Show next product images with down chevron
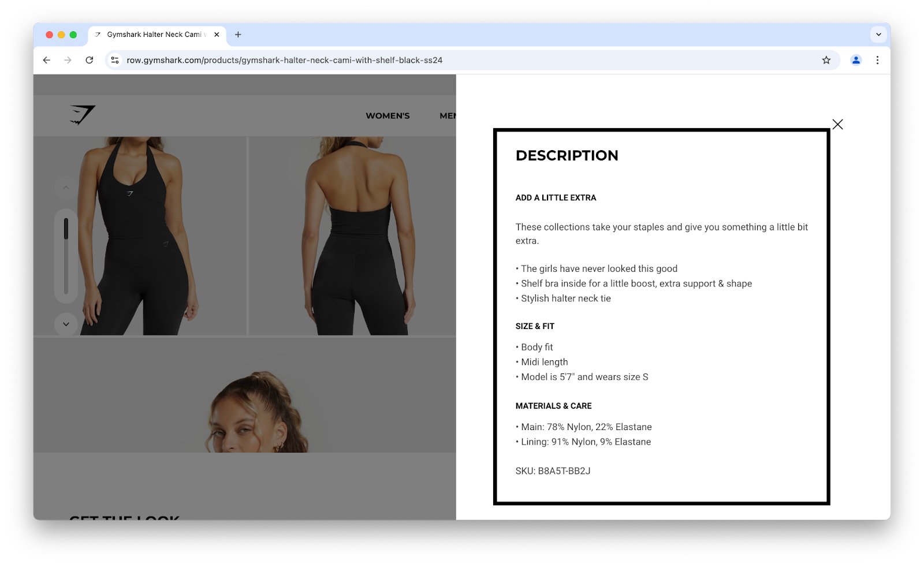The width and height of the screenshot is (924, 564). click(66, 324)
